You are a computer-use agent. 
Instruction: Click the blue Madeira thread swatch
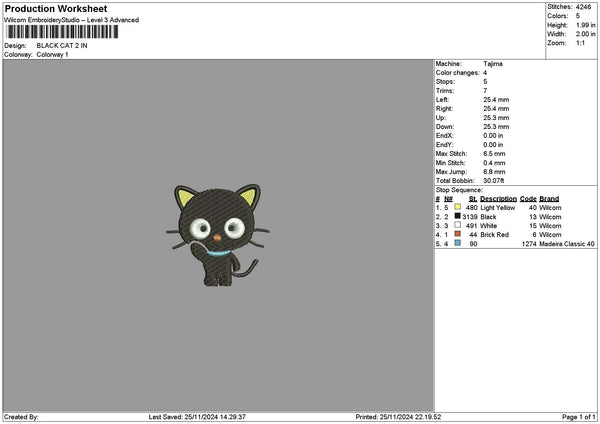point(457,243)
